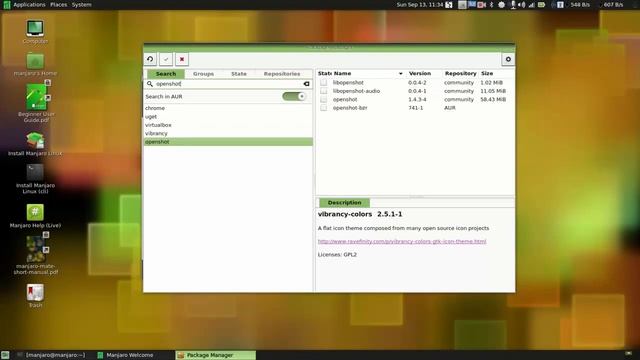Image resolution: width=640 pixels, height=360 pixels.
Task: Click the network signal tray icon
Action: tap(531, 4)
